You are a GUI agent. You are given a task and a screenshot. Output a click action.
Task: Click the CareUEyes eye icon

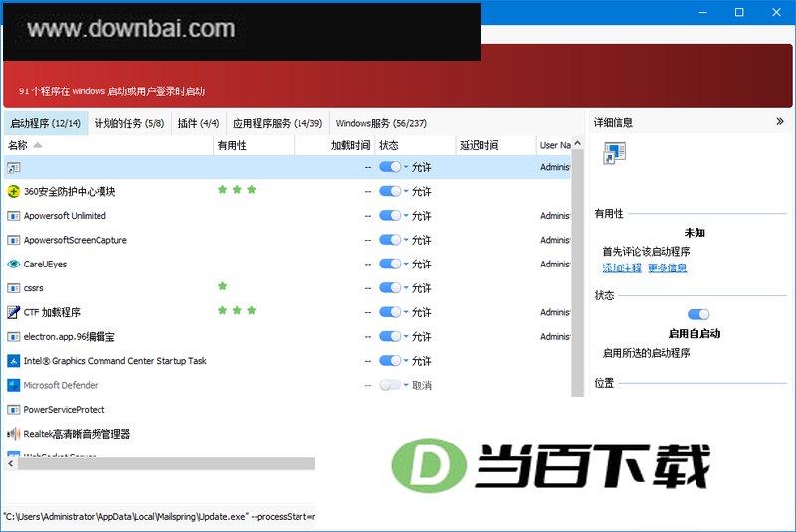[x=14, y=265]
